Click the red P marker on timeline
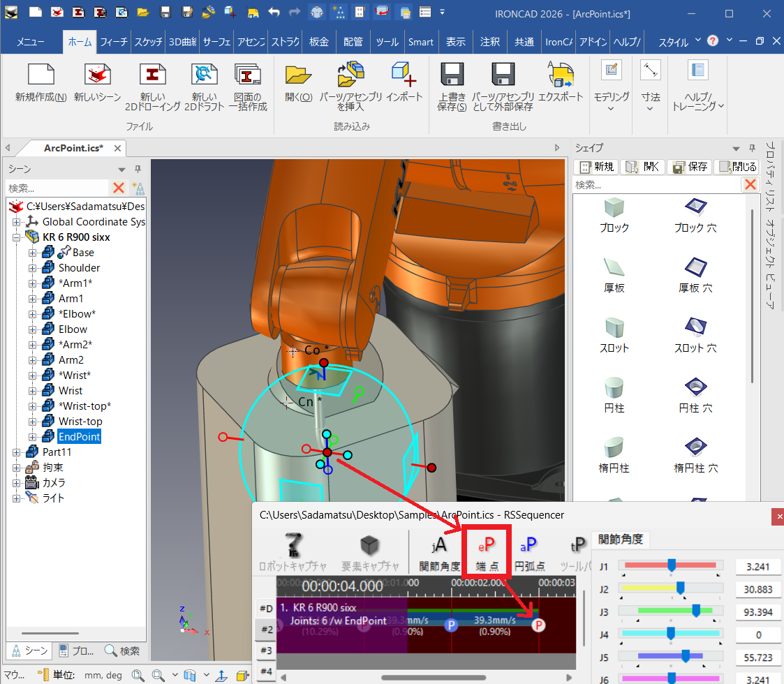Screen dimensions: 784x684 538,625
